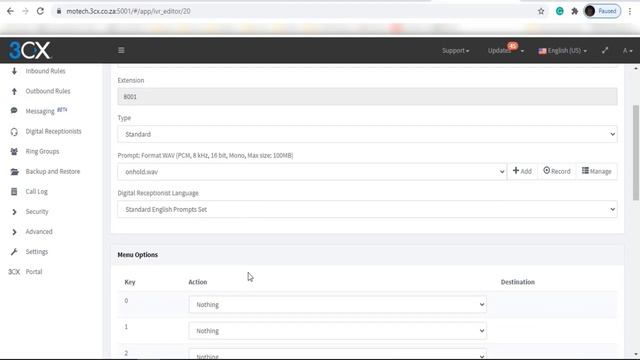This screenshot has height=360, width=640.
Task: Click the Updates notification badge
Action: click(x=513, y=46)
